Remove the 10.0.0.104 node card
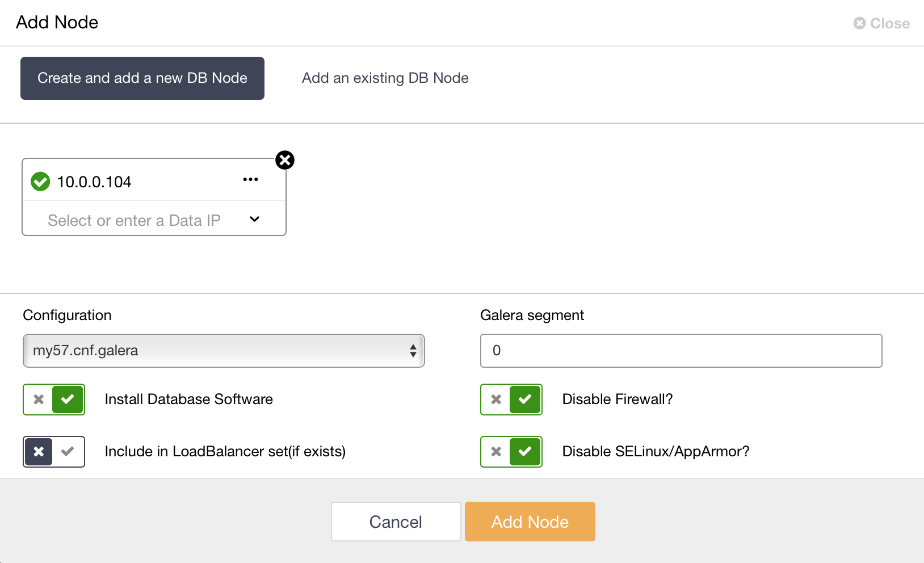Viewport: 924px width, 563px height. tap(285, 160)
